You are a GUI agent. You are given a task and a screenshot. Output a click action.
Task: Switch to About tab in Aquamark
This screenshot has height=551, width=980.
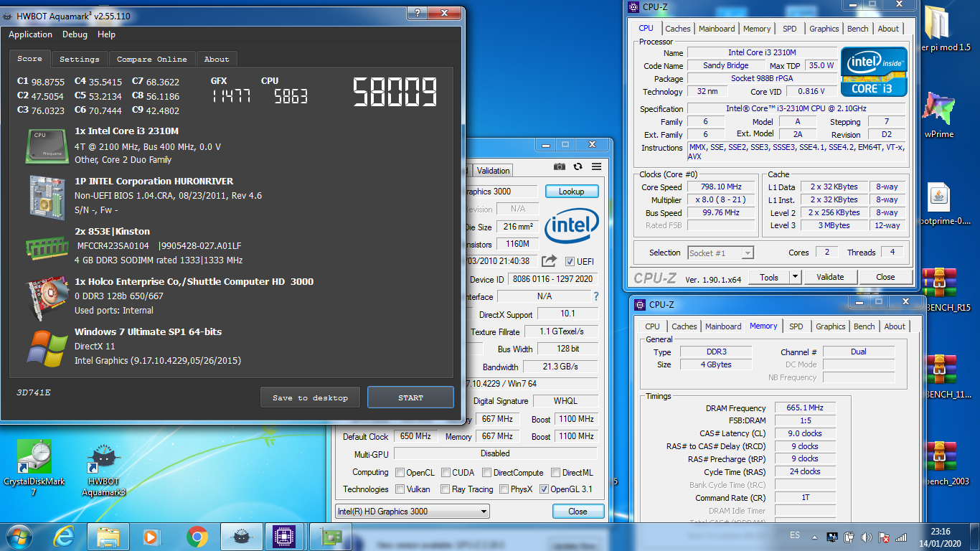pyautogui.click(x=217, y=59)
